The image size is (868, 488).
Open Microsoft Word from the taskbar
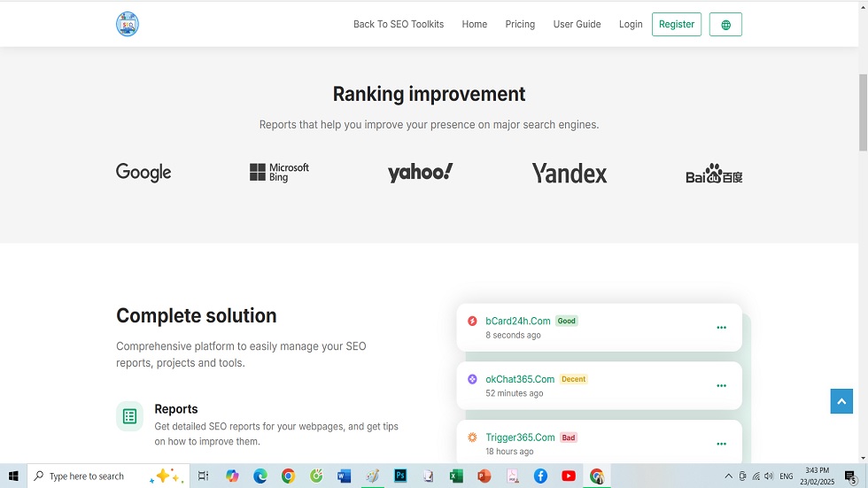[x=345, y=476]
